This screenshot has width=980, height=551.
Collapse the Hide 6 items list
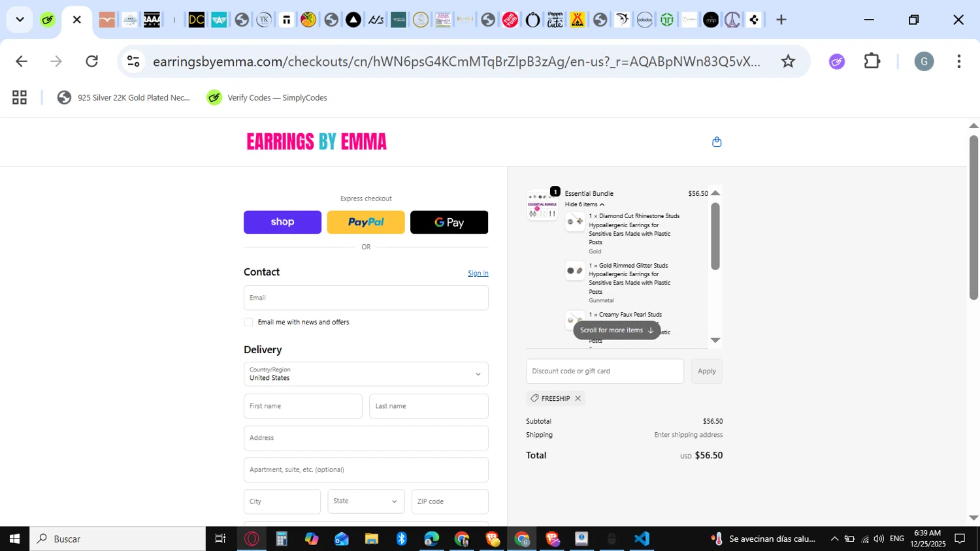584,204
